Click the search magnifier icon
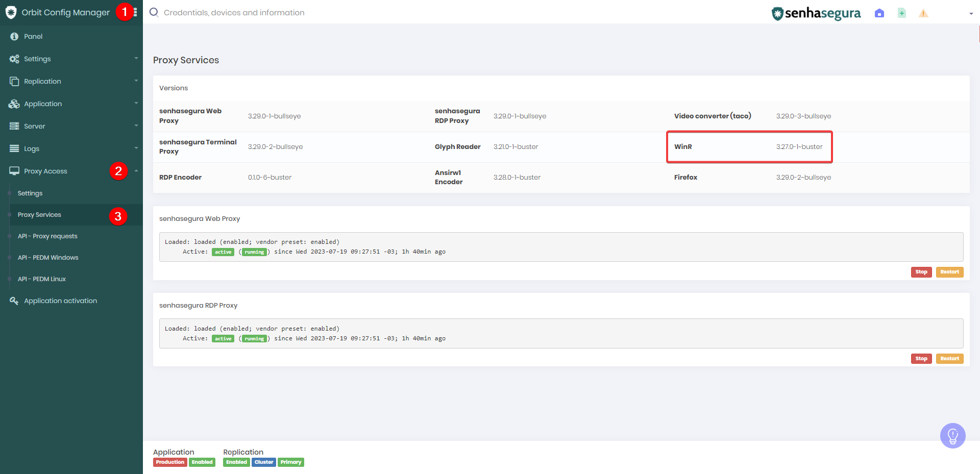 coord(154,12)
